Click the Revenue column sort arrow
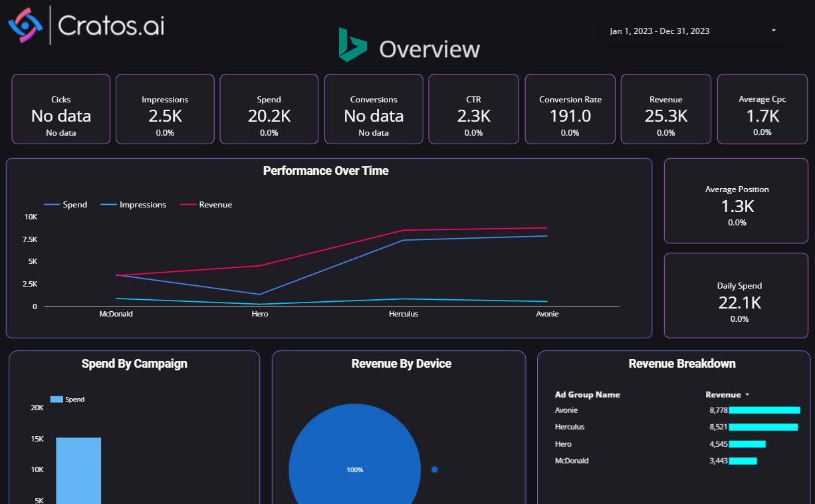Viewport: 815px width, 504px height. tap(747, 395)
